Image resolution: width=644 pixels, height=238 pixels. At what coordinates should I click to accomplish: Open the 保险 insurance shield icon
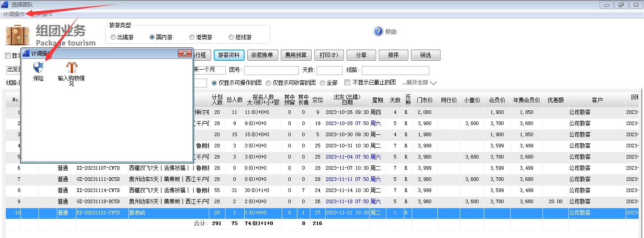[38, 68]
